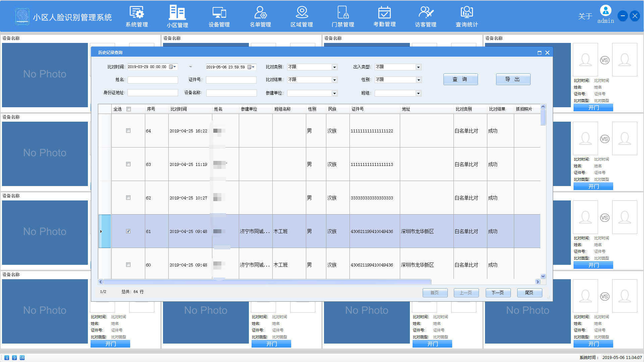Switch to 16-screen layout icon
This screenshot has width=644, height=362.
click(x=22, y=358)
